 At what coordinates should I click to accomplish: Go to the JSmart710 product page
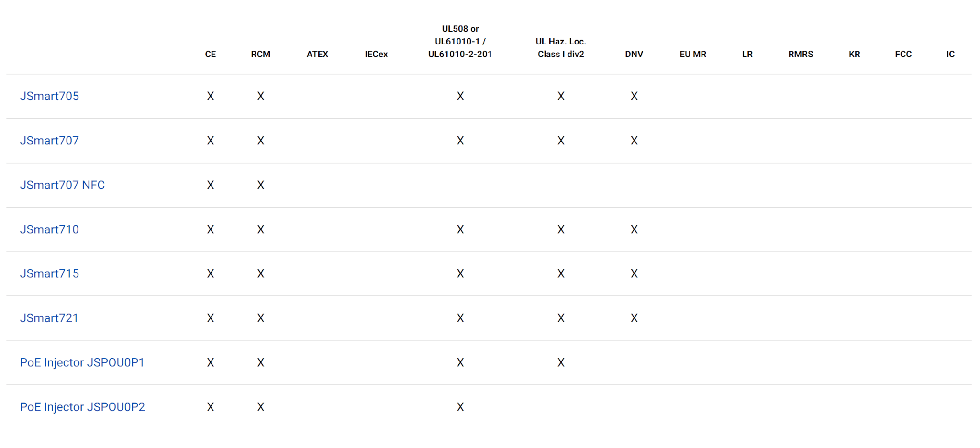(49, 229)
